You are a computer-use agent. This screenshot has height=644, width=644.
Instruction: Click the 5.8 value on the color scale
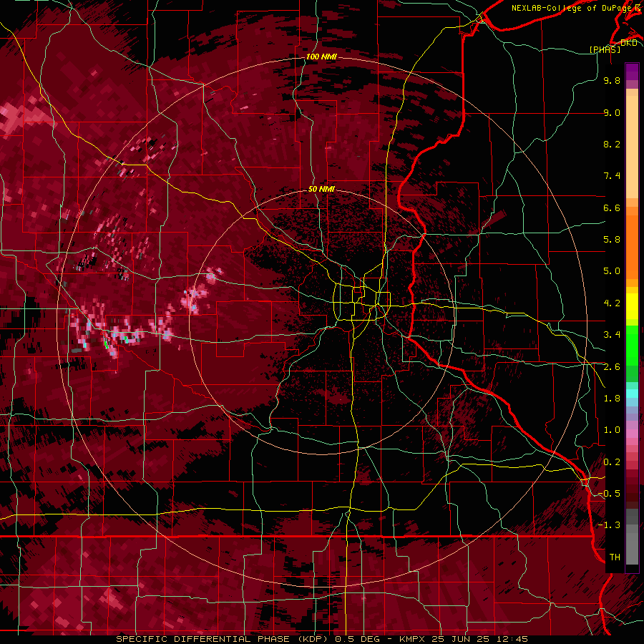tap(612, 240)
